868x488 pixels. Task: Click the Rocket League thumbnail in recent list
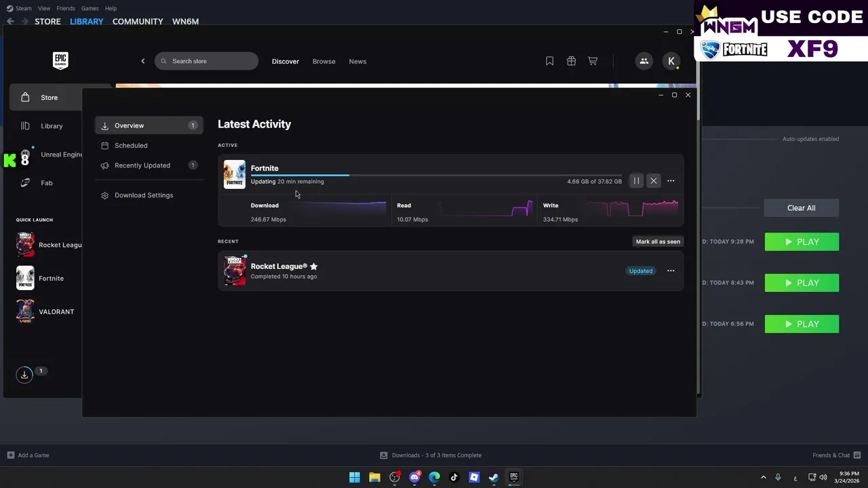click(235, 270)
